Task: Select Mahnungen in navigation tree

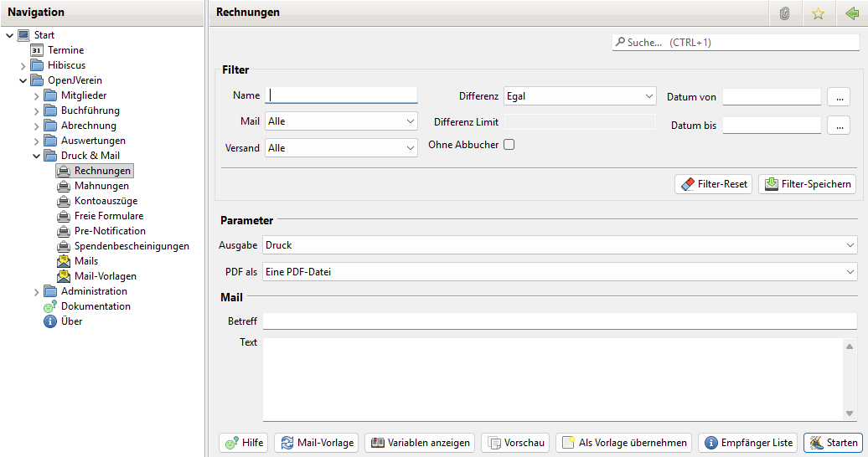Action: [101, 186]
